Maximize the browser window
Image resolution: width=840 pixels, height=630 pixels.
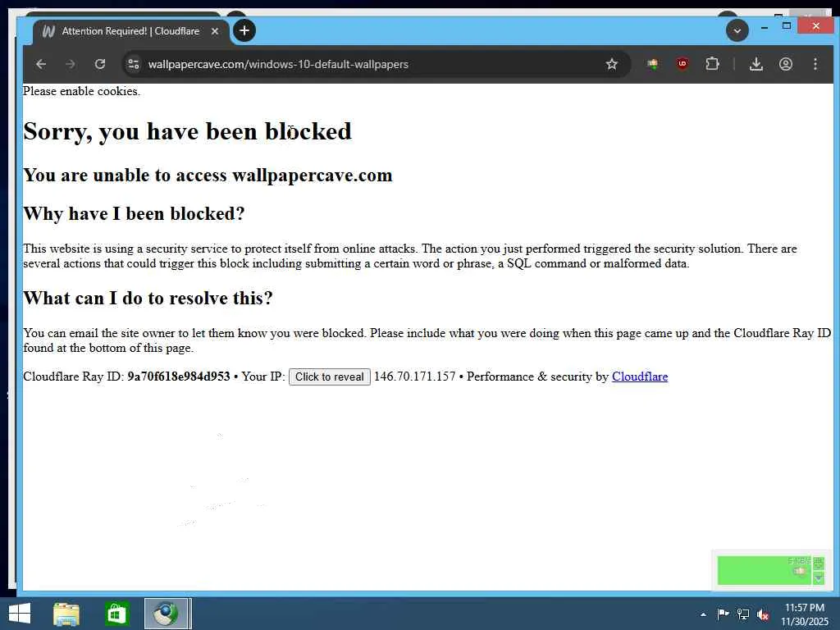tap(787, 25)
